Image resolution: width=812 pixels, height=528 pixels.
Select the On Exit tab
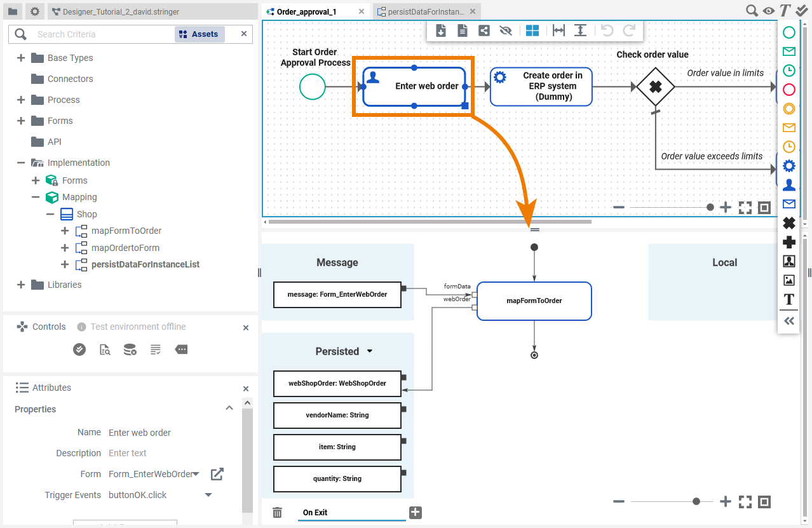click(x=315, y=513)
